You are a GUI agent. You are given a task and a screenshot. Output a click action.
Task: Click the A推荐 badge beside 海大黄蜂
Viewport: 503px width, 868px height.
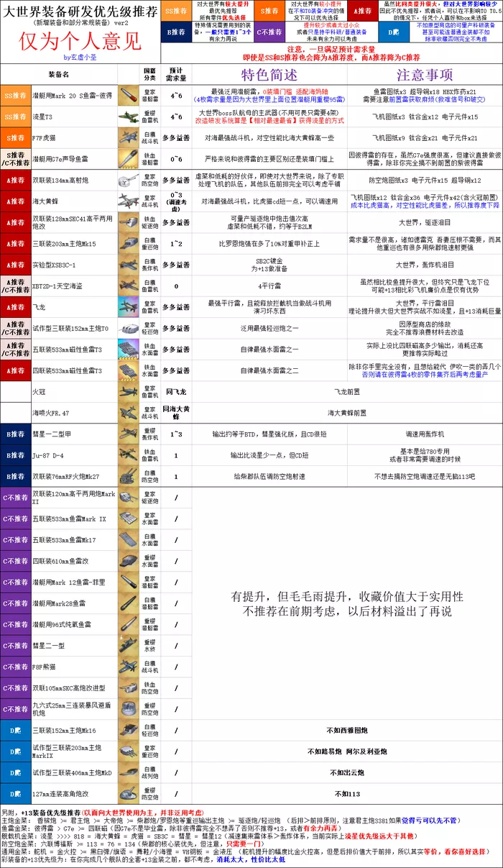[16, 201]
